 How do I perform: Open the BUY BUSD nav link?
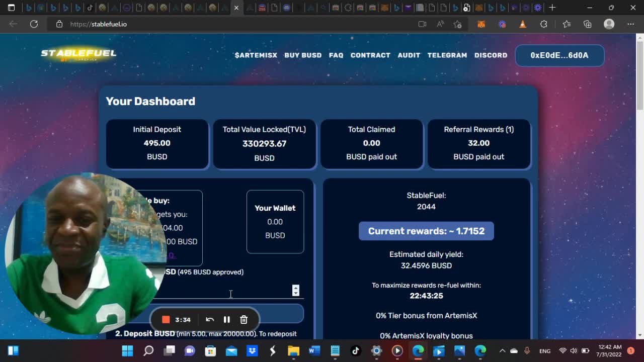click(x=303, y=55)
